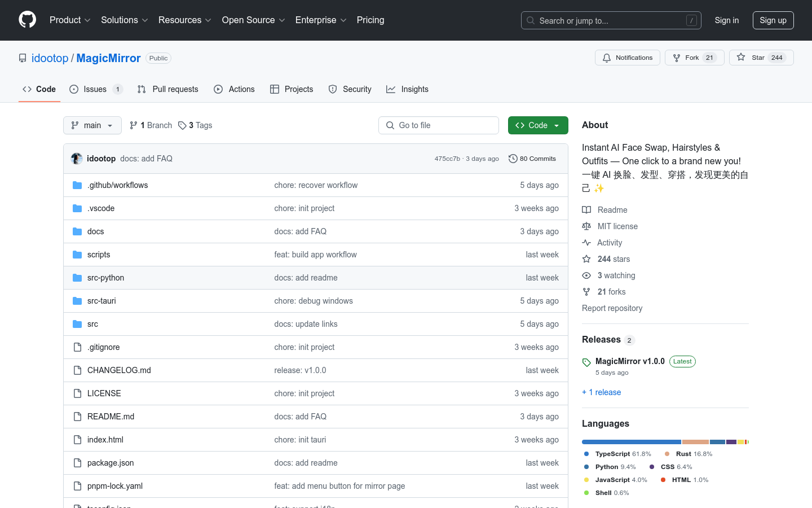Open commit 'chore: debug windows'
This screenshot has width=812, height=508.
point(314,301)
